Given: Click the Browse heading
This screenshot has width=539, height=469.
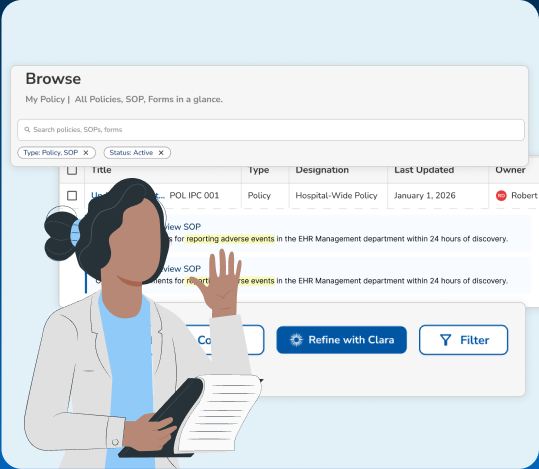Looking at the screenshot, I should (x=53, y=79).
